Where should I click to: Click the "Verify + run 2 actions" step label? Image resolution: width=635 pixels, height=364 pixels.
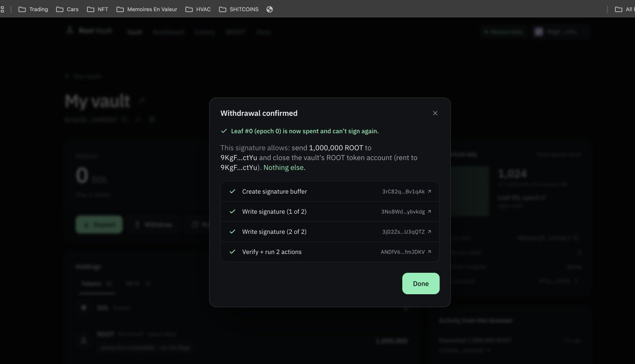click(272, 252)
